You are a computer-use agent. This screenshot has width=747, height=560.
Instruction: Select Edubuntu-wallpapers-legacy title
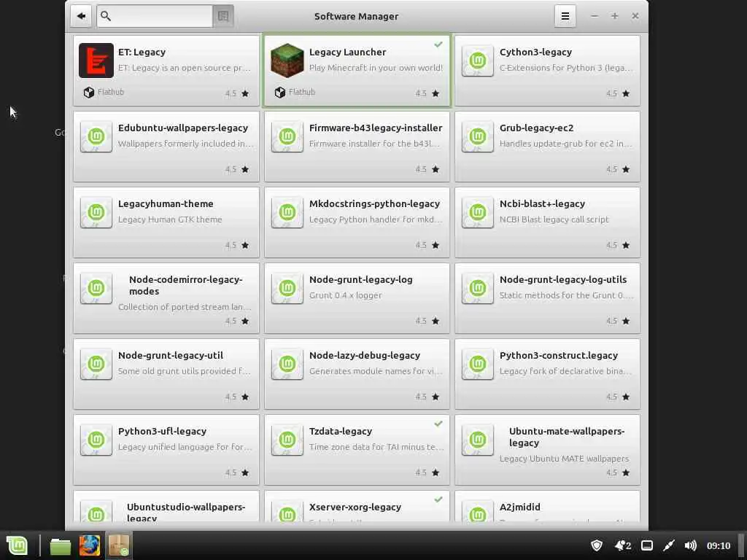pos(183,128)
